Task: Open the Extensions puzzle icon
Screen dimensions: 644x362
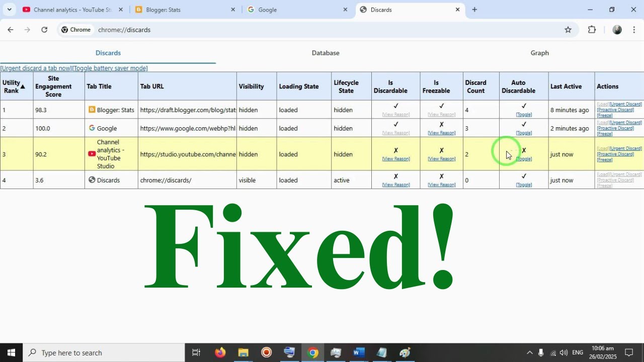Action: pyautogui.click(x=592, y=30)
